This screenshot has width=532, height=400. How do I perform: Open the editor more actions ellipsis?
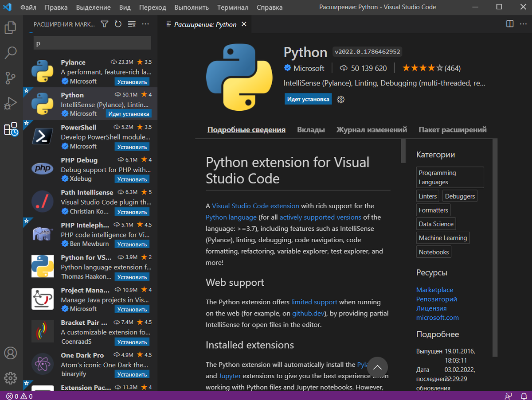[523, 24]
